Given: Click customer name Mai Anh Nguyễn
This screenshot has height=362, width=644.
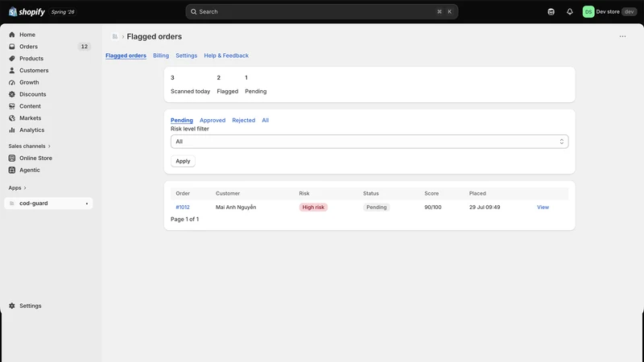Looking at the screenshot, I should coord(236,208).
